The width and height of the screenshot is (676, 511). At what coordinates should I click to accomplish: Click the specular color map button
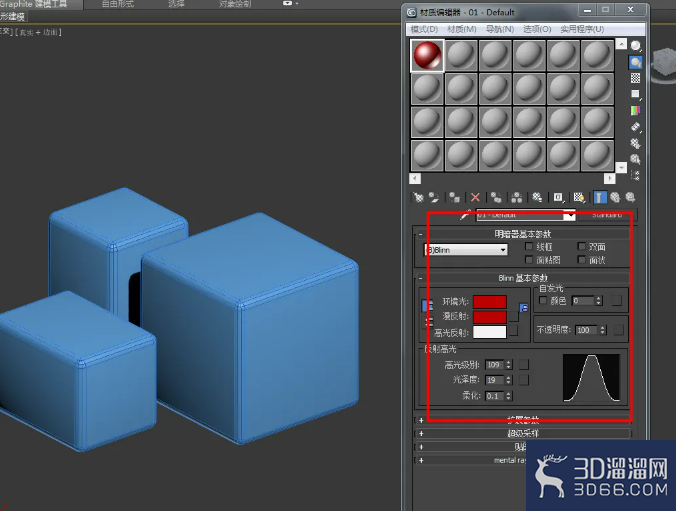point(513,331)
